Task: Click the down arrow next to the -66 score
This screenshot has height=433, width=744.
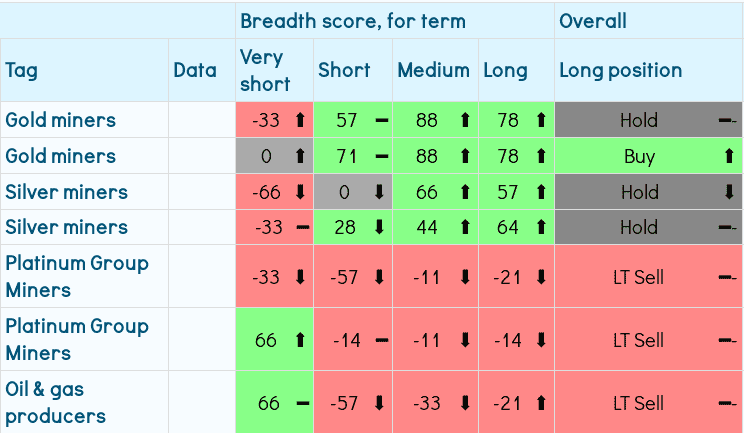Action: point(300,192)
